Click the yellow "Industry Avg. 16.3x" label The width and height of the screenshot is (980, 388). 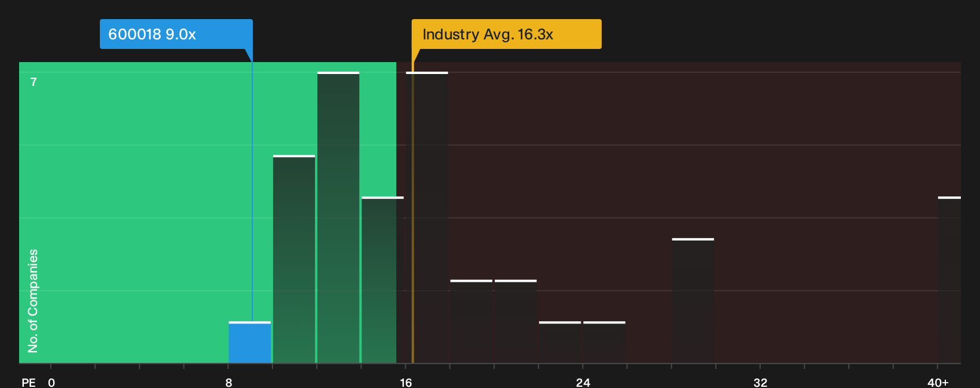coord(506,34)
